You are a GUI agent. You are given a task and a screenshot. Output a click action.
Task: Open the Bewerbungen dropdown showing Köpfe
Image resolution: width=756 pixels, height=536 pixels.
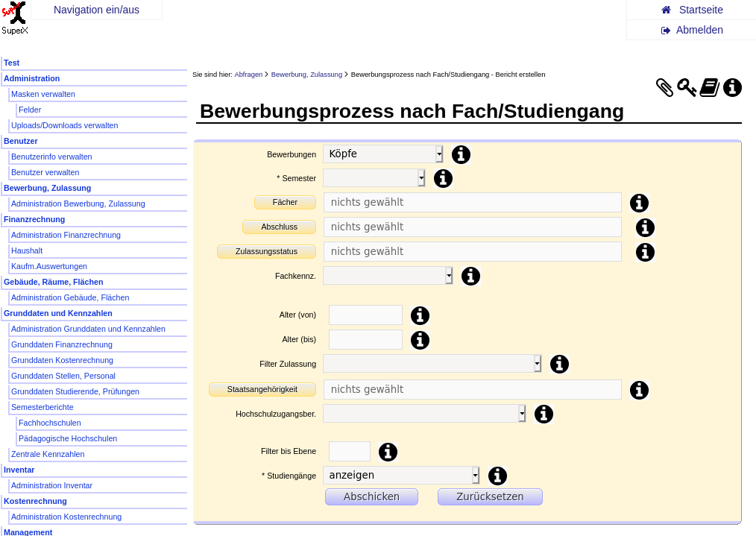(382, 154)
